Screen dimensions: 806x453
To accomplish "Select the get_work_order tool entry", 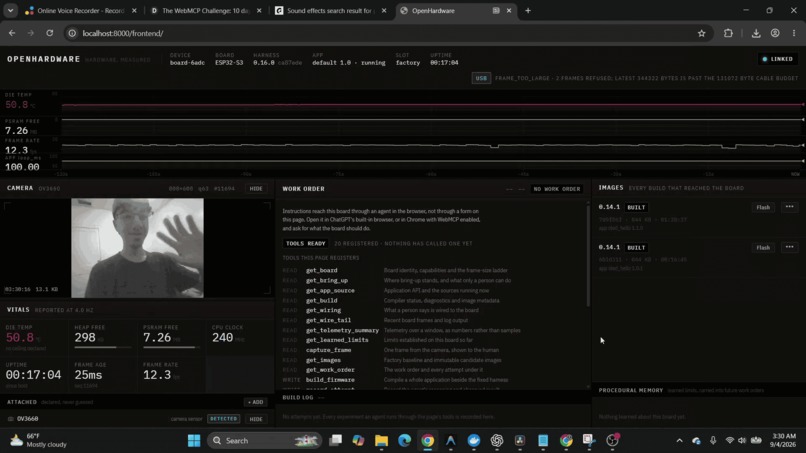I will coord(330,370).
